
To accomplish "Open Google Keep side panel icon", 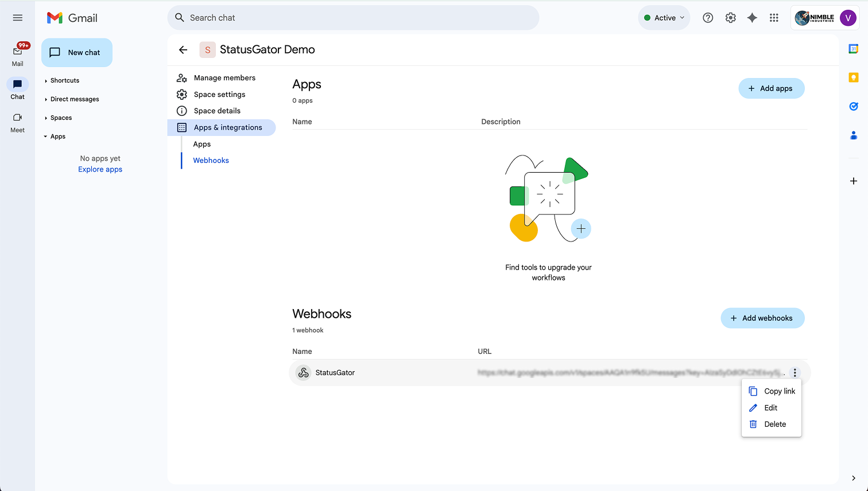I will click(x=854, y=77).
